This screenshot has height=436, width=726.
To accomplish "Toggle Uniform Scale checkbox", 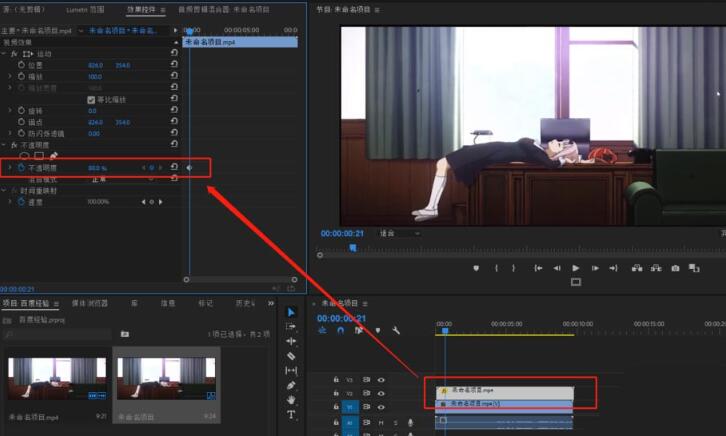I will (91, 100).
